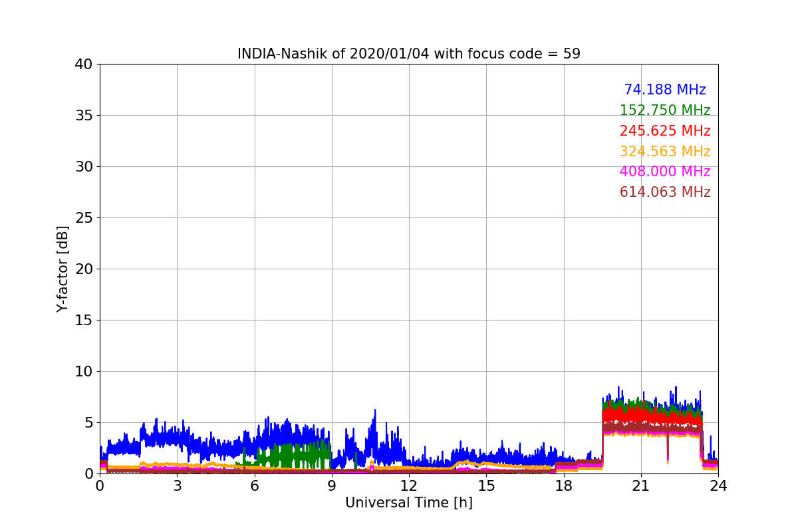This screenshot has width=798, height=532.
Task: Click the x-axis tick value 18
Action: click(564, 486)
